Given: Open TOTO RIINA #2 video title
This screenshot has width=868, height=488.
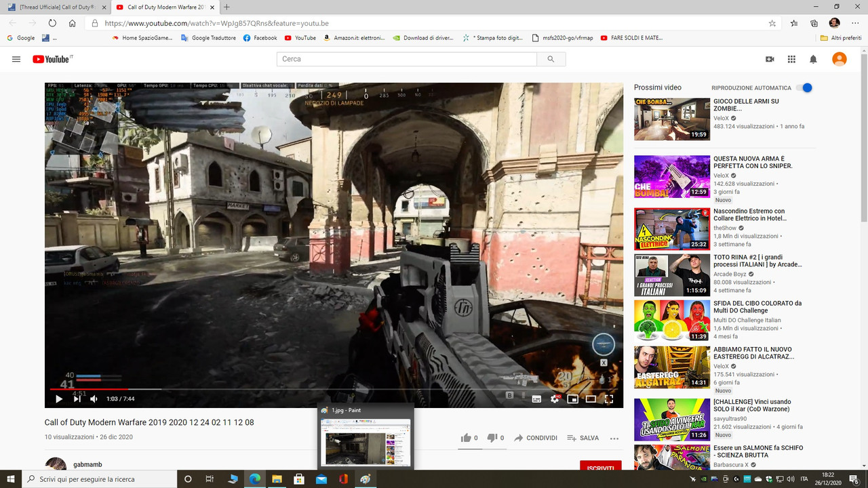Looking at the screenshot, I should click(x=757, y=261).
